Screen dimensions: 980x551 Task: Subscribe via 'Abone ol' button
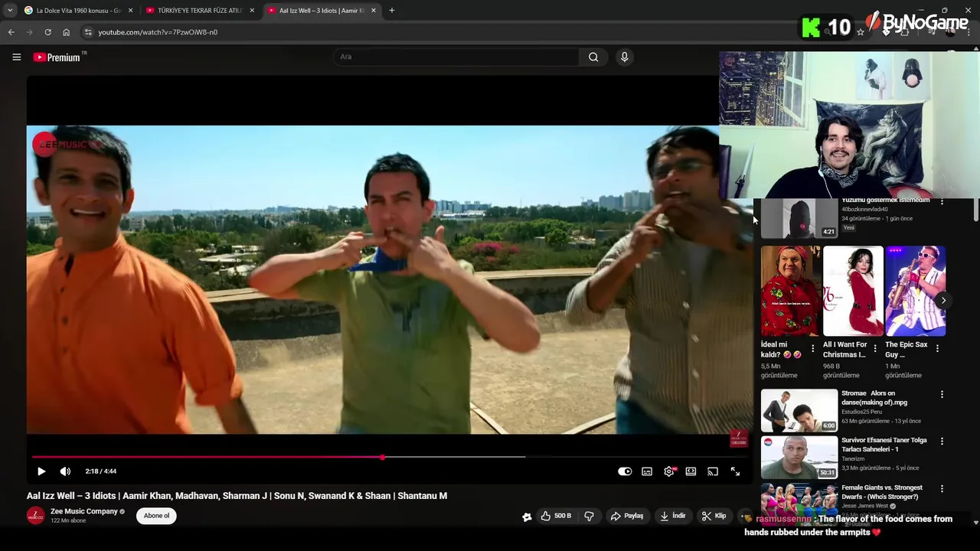156,516
